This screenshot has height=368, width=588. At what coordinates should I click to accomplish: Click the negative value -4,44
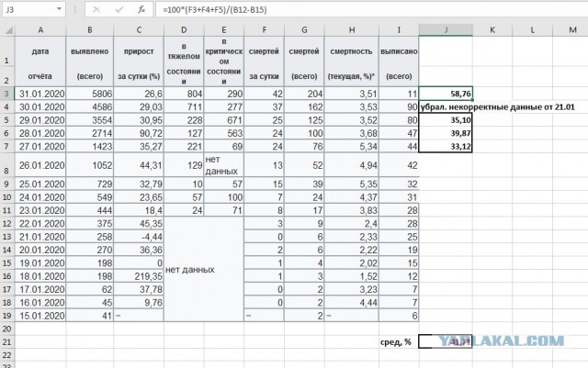pos(139,237)
